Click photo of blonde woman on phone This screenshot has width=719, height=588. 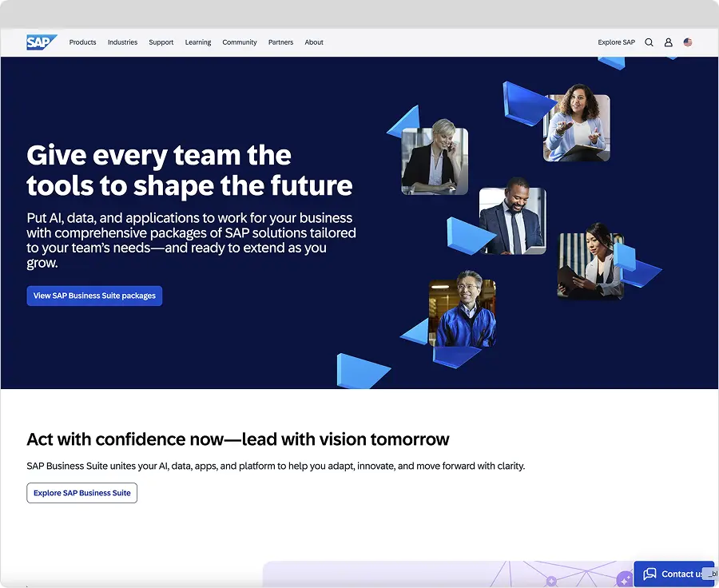coord(434,161)
